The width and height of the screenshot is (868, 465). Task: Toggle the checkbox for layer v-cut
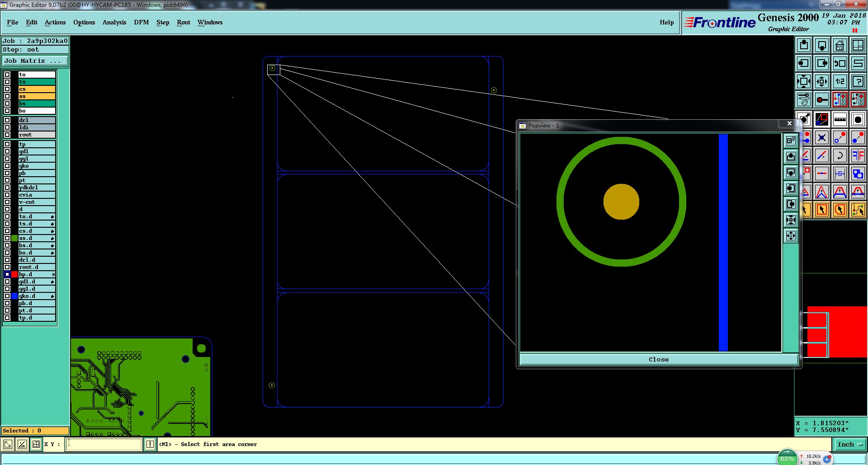pyautogui.click(x=7, y=202)
